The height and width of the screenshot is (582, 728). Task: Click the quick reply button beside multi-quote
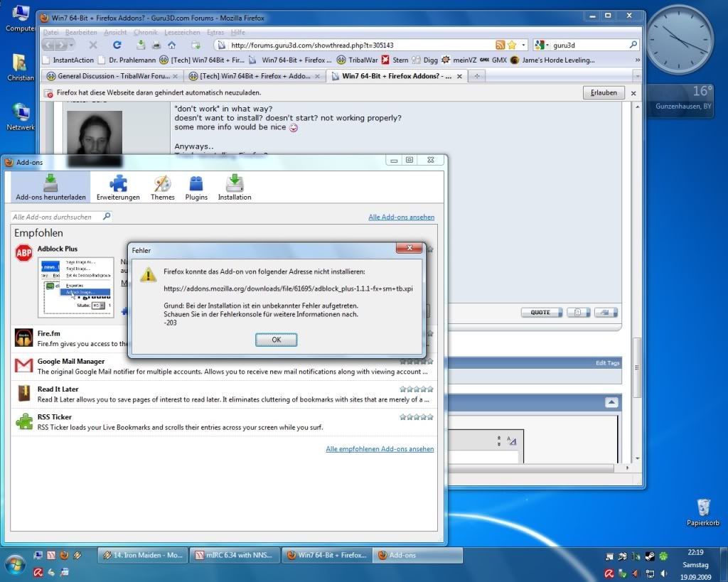pyautogui.click(x=606, y=313)
